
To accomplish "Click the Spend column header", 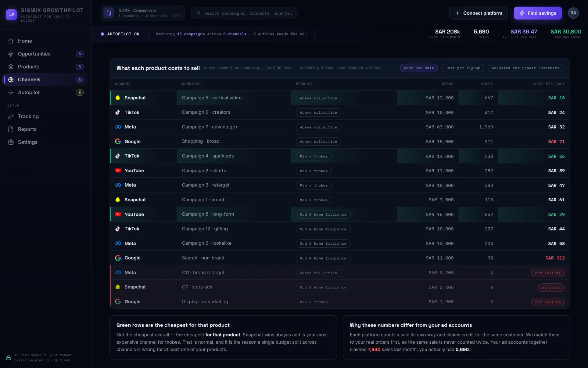I will (448, 84).
